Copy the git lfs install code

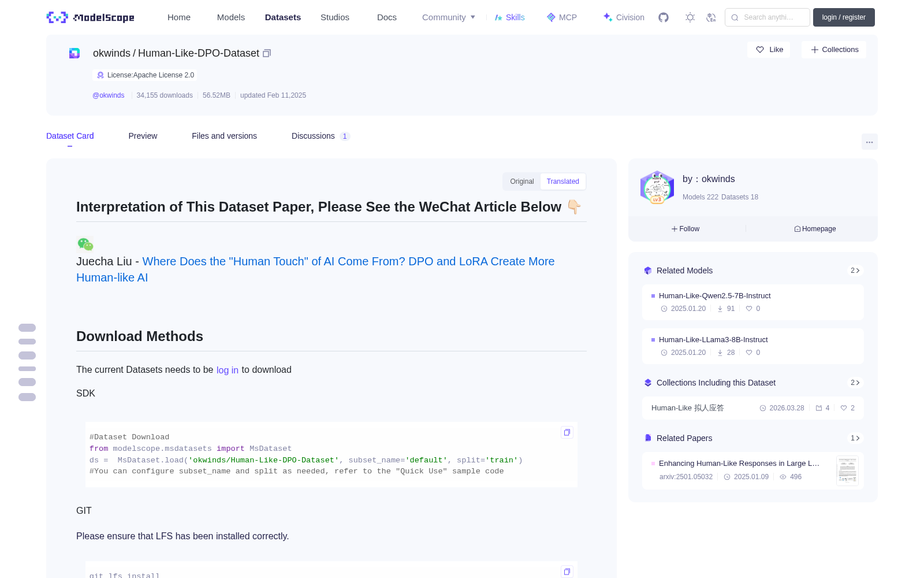click(x=567, y=572)
